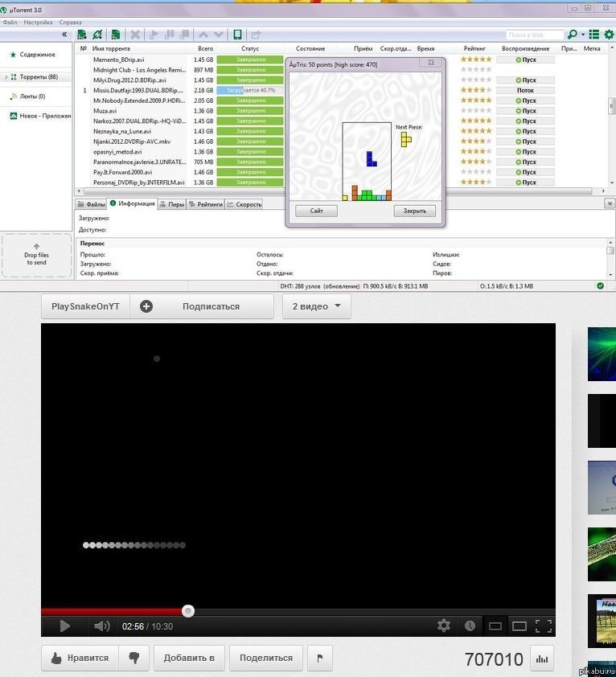Click the Add Torrent toolbar icon
The height and width of the screenshot is (677, 616).
coord(82,35)
